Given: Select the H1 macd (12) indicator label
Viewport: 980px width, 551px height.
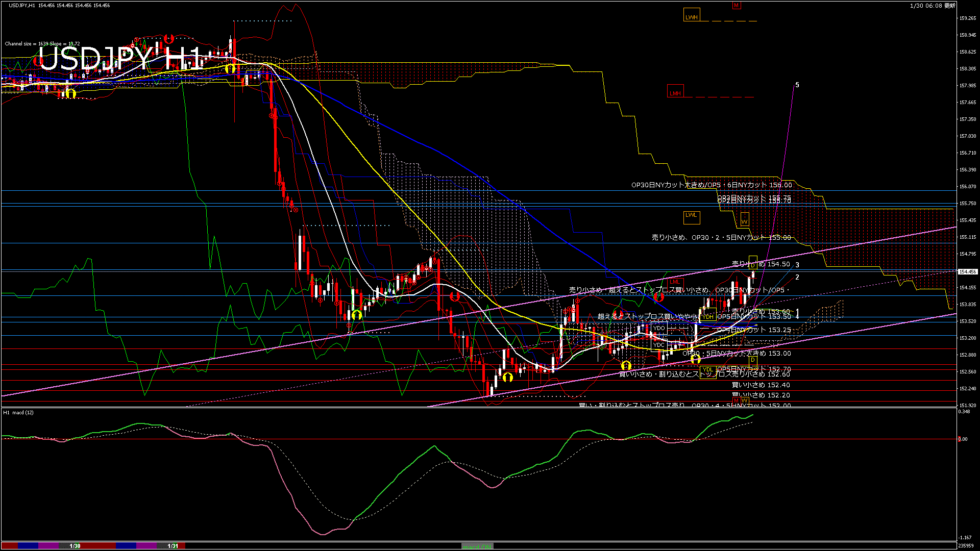Looking at the screenshot, I should coord(18,412).
